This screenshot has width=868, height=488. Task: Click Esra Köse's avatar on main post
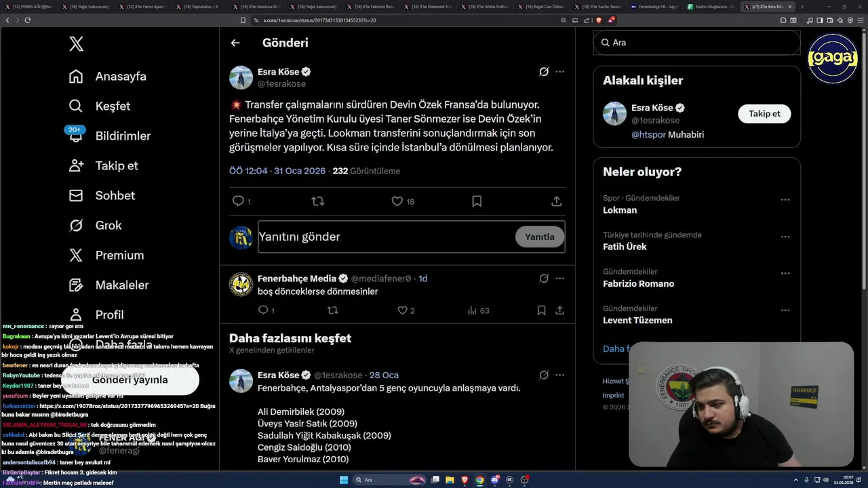point(241,77)
